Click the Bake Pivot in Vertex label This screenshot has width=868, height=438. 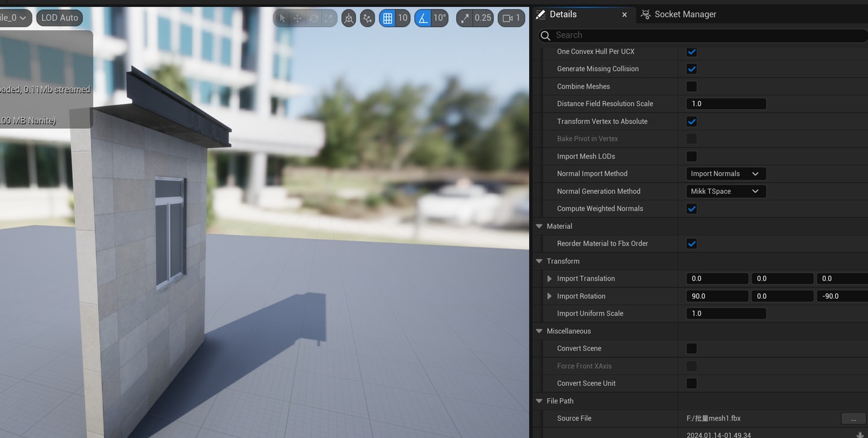[588, 139]
